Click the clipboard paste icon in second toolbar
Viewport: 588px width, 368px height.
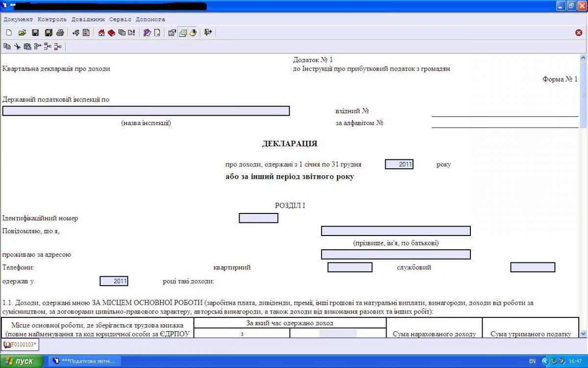tap(27, 47)
